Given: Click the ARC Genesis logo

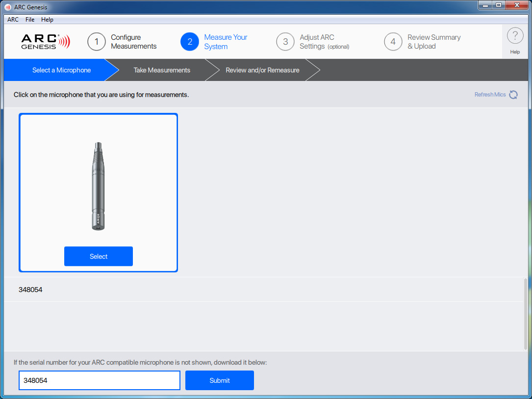Looking at the screenshot, I should click(46, 42).
